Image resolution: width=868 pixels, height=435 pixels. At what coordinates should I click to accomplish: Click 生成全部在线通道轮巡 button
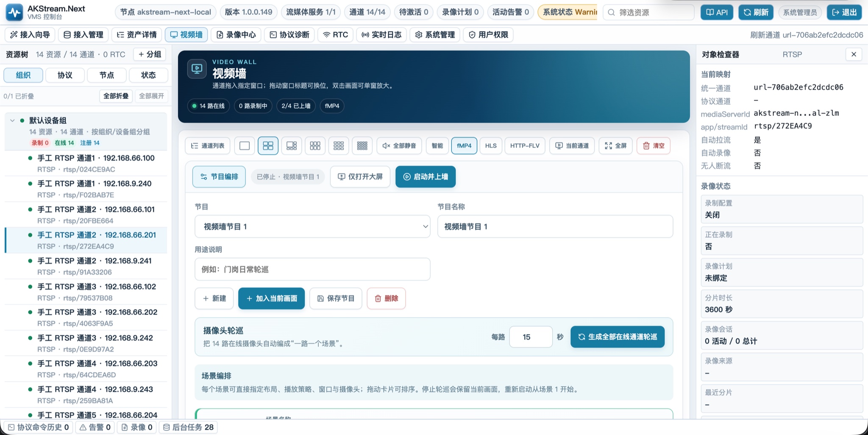(618, 337)
